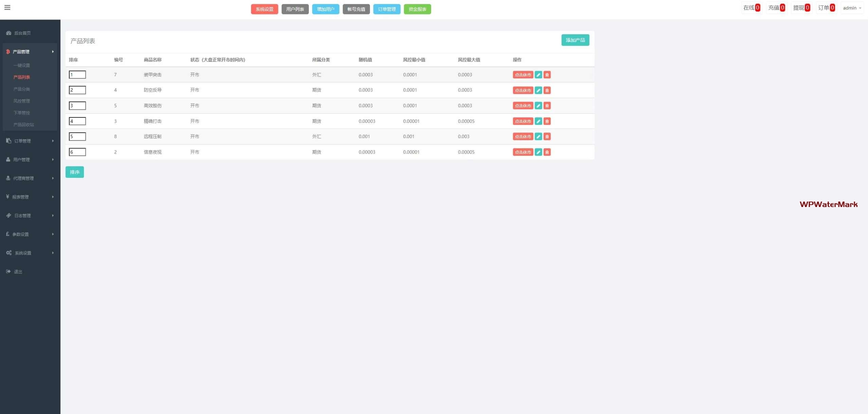Viewport: 868px width, 414px height.
Task: Click the hamburger menu icon
Action: tap(7, 8)
